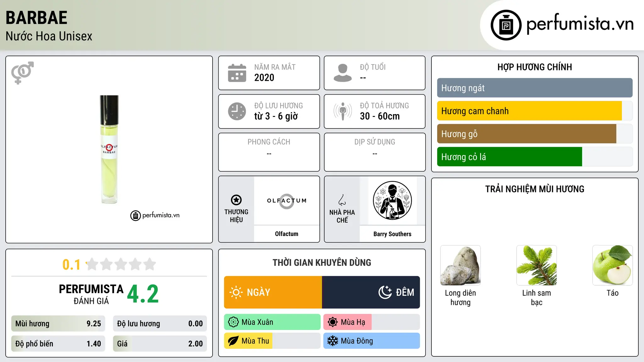Click the Mùa Xuân season bar
This screenshot has height=362, width=644.
tap(272, 322)
